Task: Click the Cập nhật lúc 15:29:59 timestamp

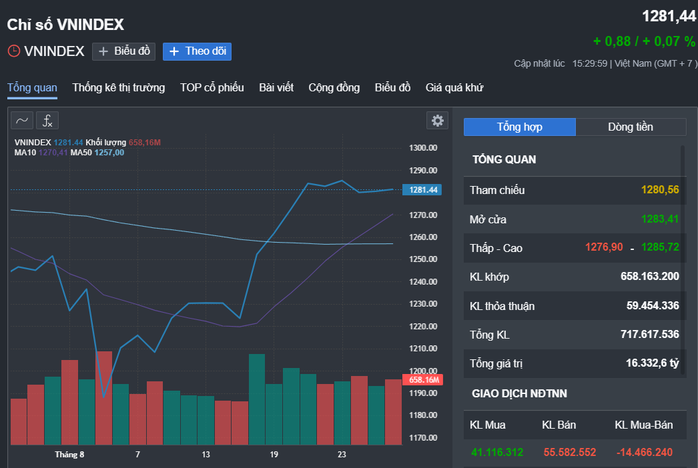Action: click(x=560, y=64)
